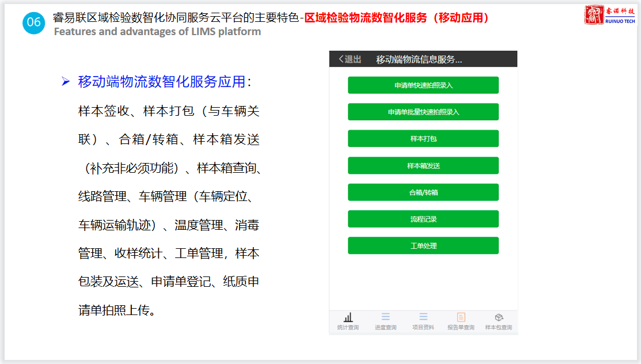Tap the 申请单批量快速拍照录入 button
Viewport: 641px width, 364px height.
click(423, 112)
